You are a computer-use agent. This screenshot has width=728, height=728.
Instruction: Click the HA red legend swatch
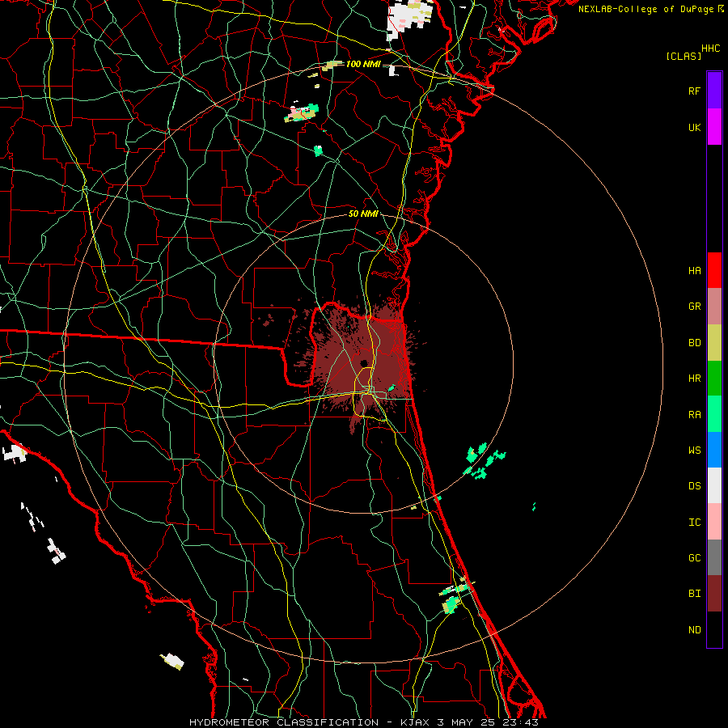pos(714,270)
